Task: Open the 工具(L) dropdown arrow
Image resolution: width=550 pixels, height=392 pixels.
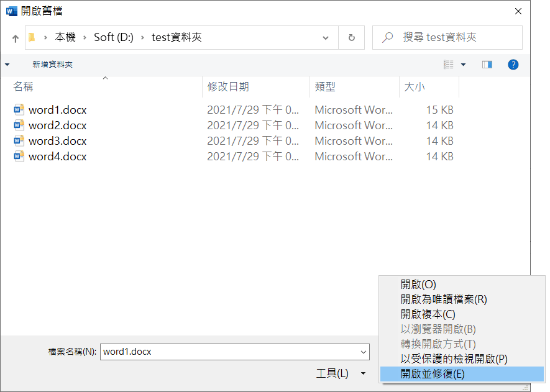Action: [x=364, y=373]
